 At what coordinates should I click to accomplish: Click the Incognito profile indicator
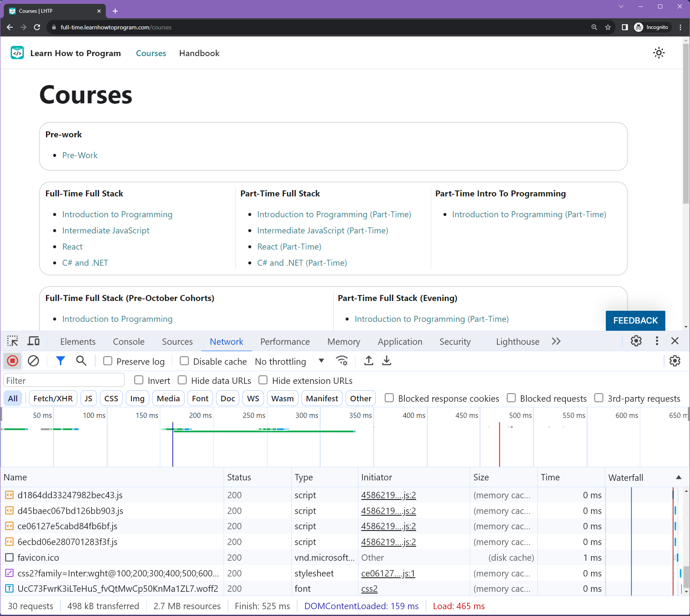[652, 27]
